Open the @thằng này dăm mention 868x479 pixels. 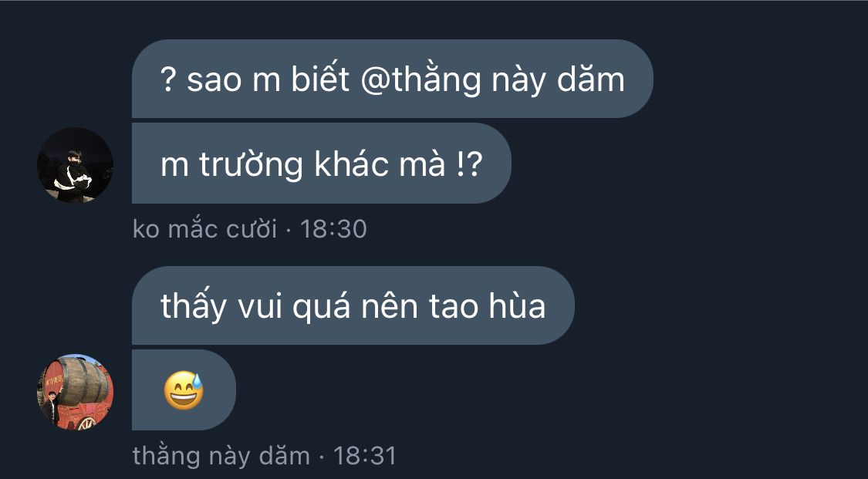click(x=493, y=79)
